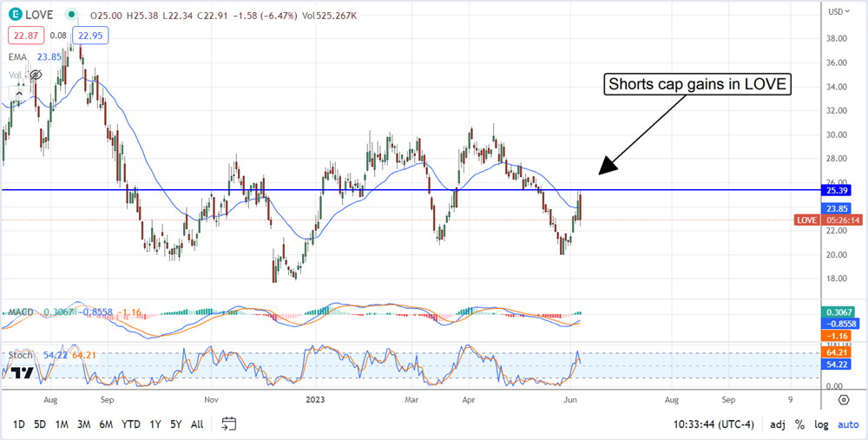Click the orange 64.21 Stoch value label
Image resolution: width=868 pixels, height=440 pixels.
[x=838, y=352]
